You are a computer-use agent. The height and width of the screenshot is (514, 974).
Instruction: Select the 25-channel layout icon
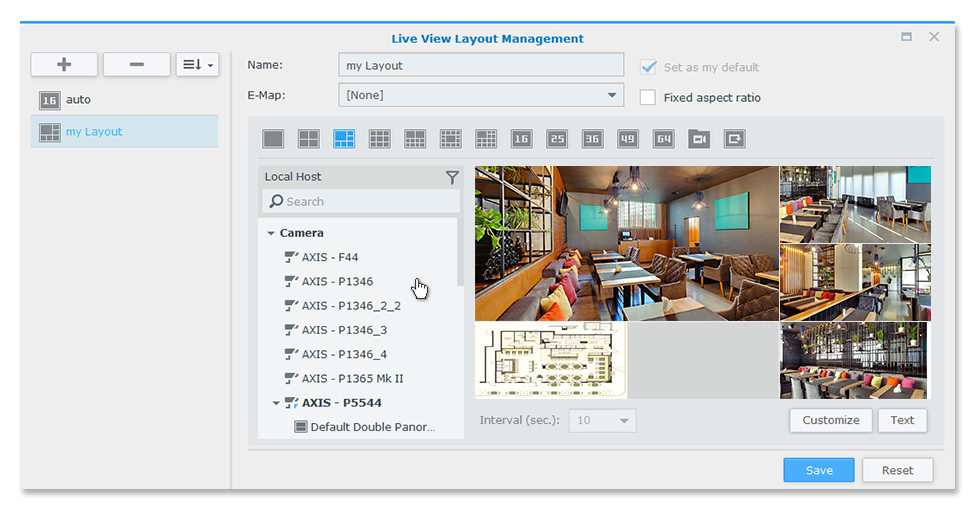tap(557, 139)
